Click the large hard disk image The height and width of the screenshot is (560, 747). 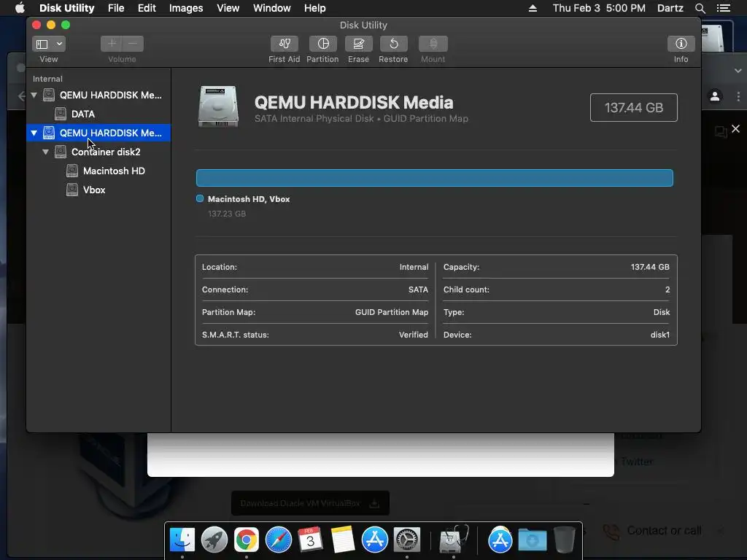click(218, 106)
